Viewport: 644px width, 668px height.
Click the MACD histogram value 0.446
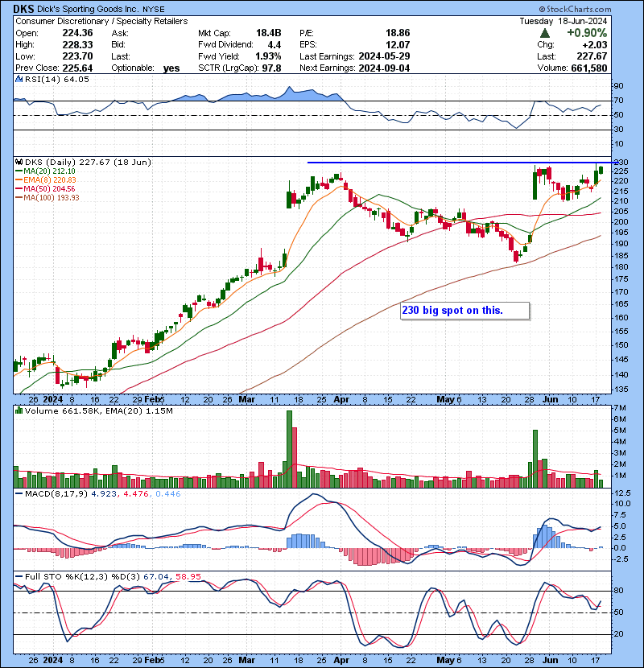[168, 494]
